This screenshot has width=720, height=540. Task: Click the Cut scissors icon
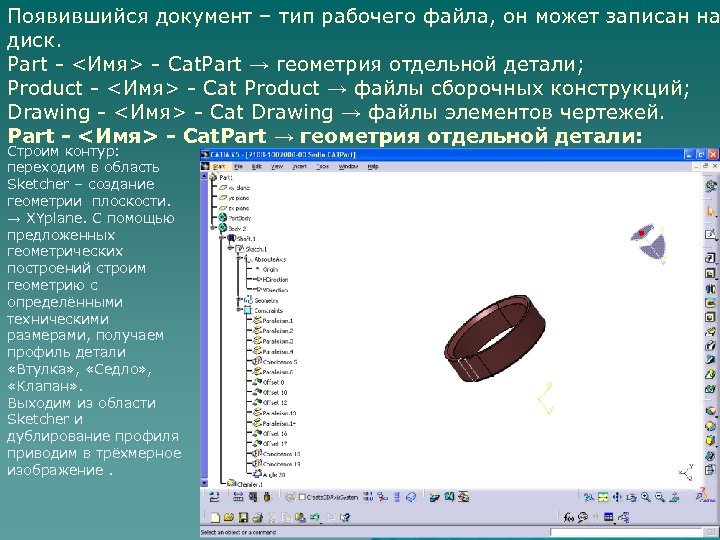click(271, 518)
